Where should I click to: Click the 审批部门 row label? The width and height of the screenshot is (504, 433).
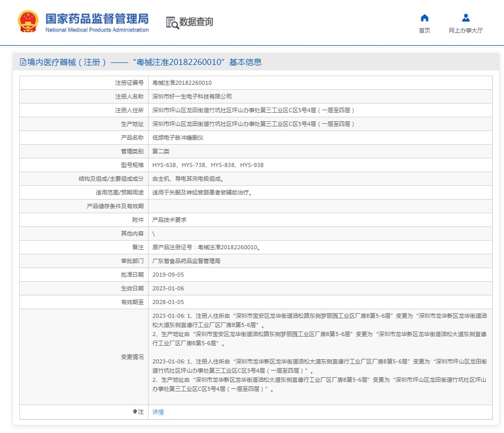(x=132, y=261)
